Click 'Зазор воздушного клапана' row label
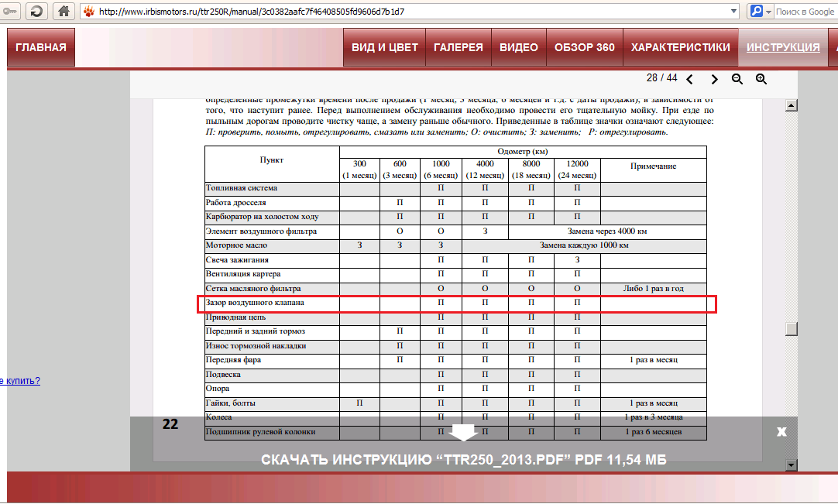This screenshot has height=504, width=838. tap(255, 303)
